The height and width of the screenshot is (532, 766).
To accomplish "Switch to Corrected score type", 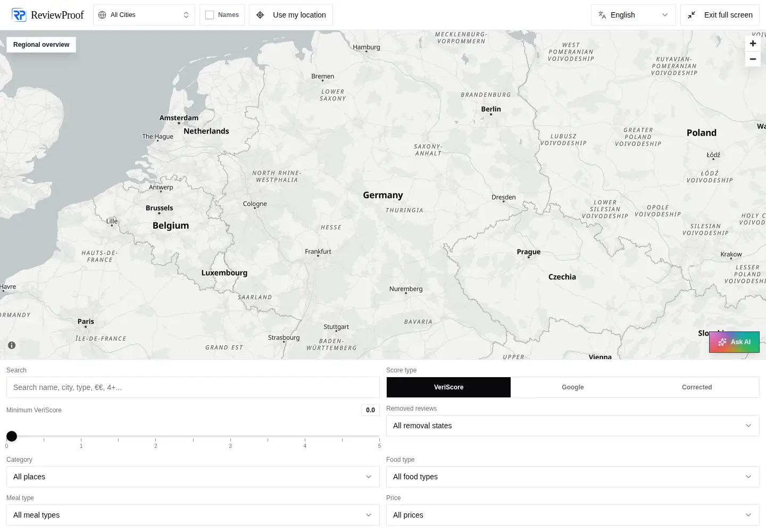I will pos(697,387).
